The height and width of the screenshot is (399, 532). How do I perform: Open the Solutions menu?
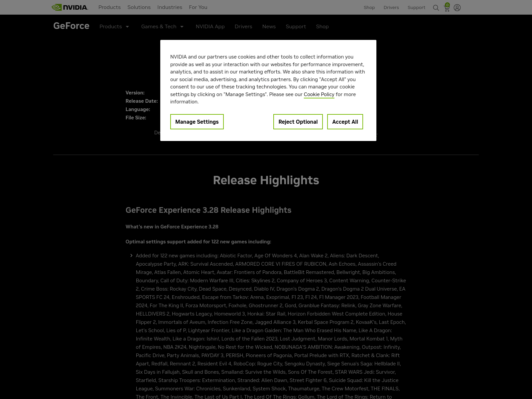(x=139, y=7)
